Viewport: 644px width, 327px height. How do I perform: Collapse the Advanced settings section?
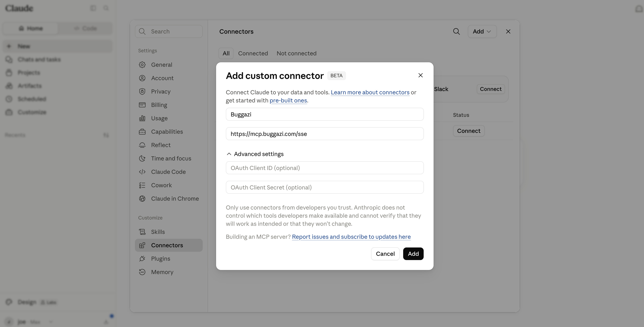[x=255, y=154]
